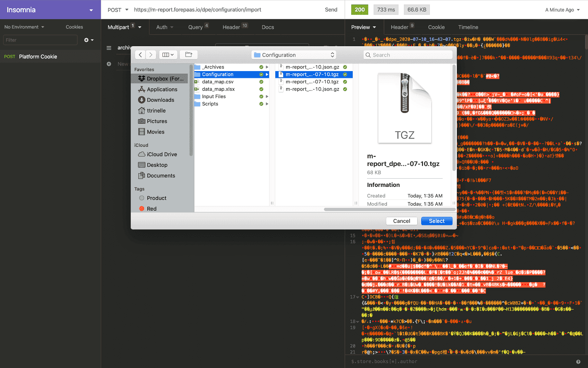Click the Select button
The image size is (588, 368).
pos(437,221)
